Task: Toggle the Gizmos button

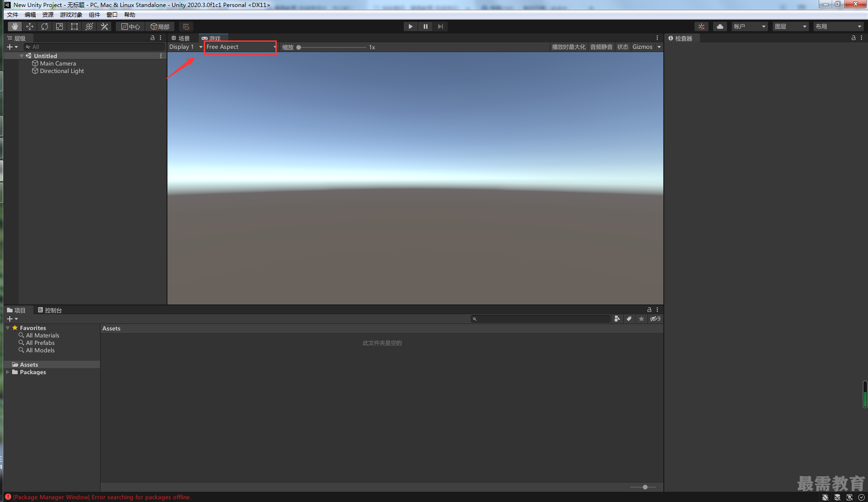Action: pos(642,47)
